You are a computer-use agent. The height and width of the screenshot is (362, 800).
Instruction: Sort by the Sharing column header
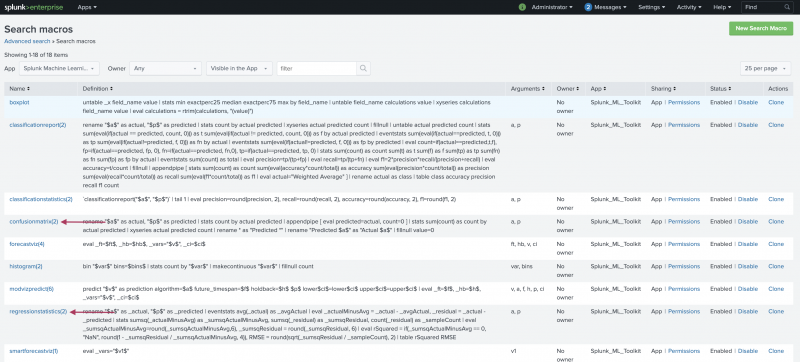click(663, 89)
